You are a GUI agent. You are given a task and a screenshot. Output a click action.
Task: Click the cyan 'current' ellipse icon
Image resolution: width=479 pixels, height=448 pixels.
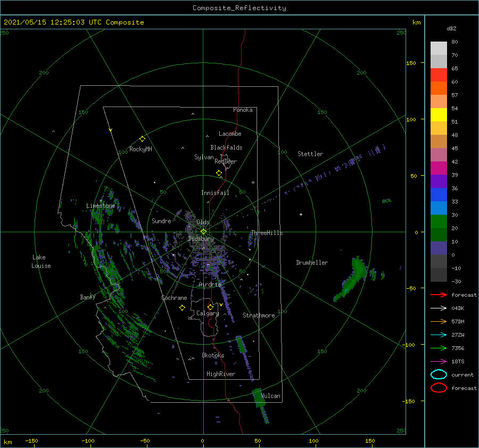(x=439, y=374)
